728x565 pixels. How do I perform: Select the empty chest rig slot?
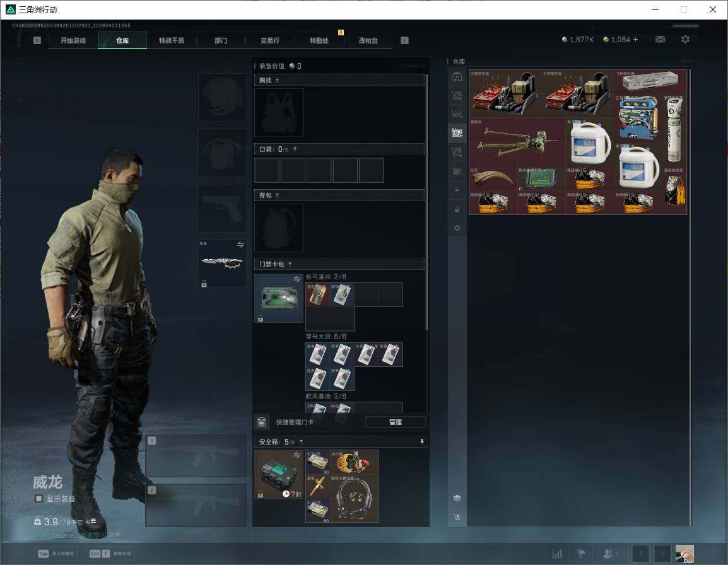point(279,112)
